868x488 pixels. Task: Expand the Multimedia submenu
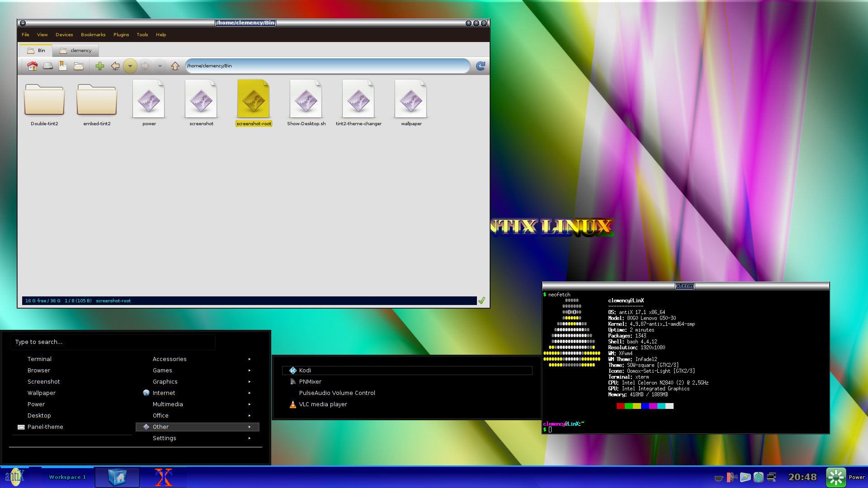click(x=198, y=404)
